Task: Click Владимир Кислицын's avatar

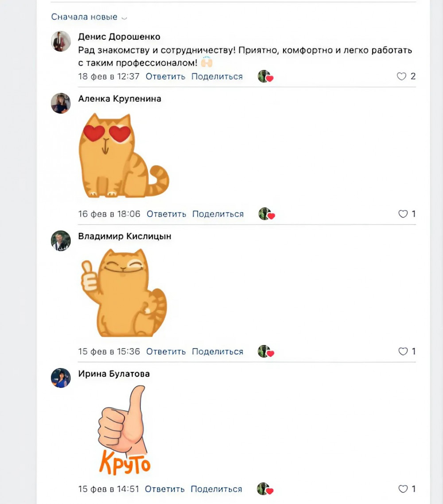Action: pyautogui.click(x=61, y=240)
